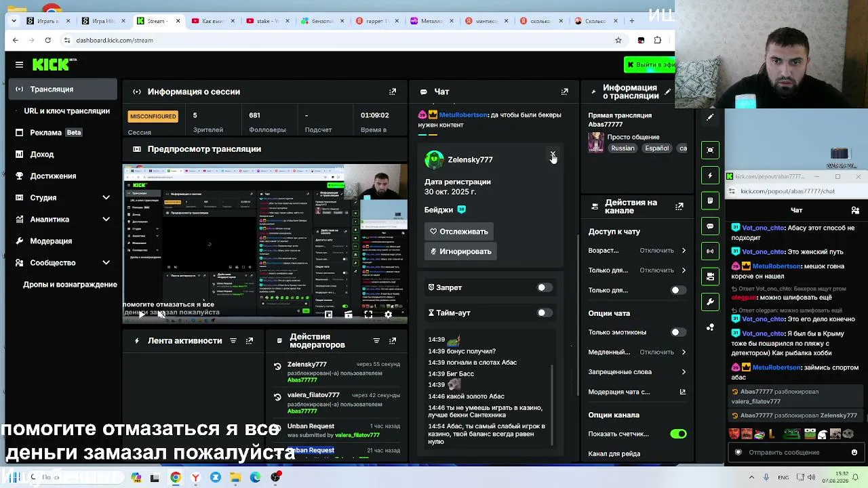Click the Отслеживать follow button
The width and height of the screenshot is (868, 488).
pos(459,231)
